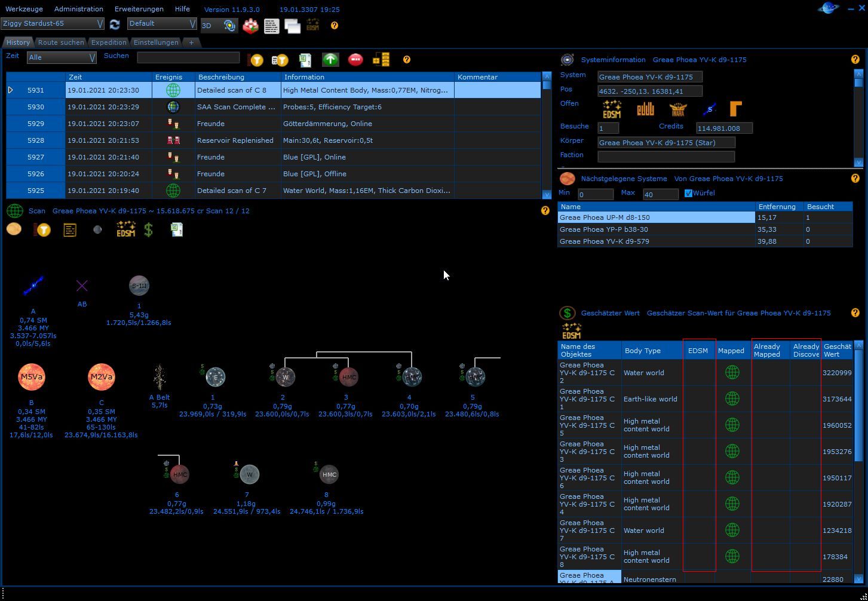Open the commander dropdown Ziggy Stardust-65
This screenshot has height=601, width=868.
(x=53, y=24)
